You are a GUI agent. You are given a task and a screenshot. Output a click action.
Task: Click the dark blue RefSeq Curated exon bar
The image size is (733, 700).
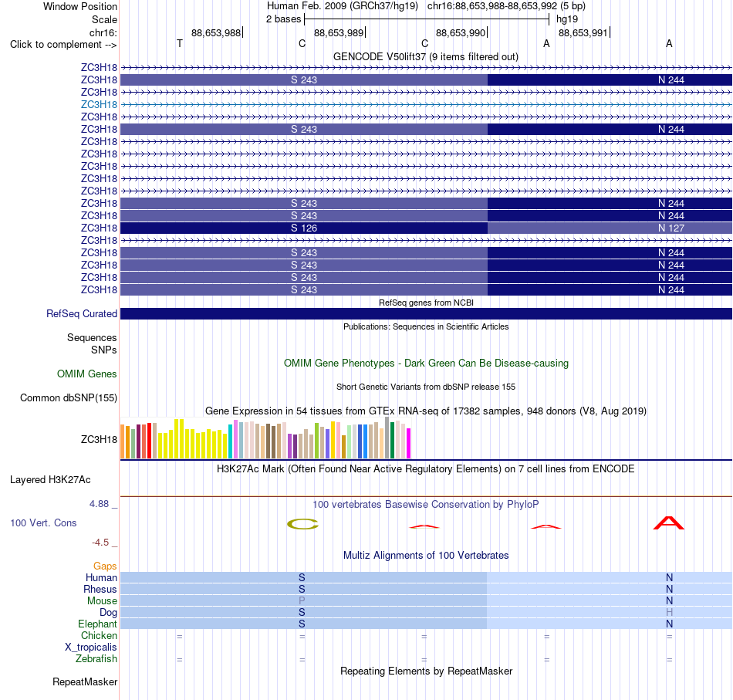(x=426, y=314)
